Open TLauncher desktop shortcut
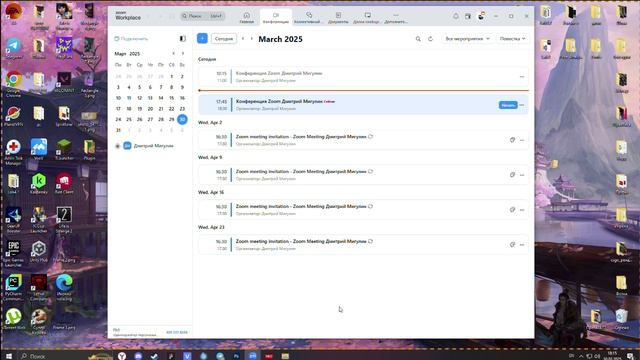This screenshot has width=640, height=360. [64, 150]
